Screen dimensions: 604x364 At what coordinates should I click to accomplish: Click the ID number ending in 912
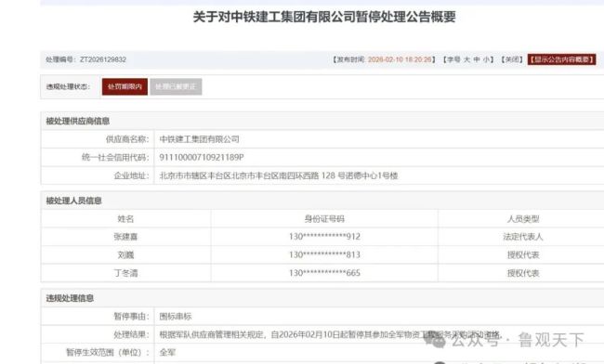coord(324,237)
